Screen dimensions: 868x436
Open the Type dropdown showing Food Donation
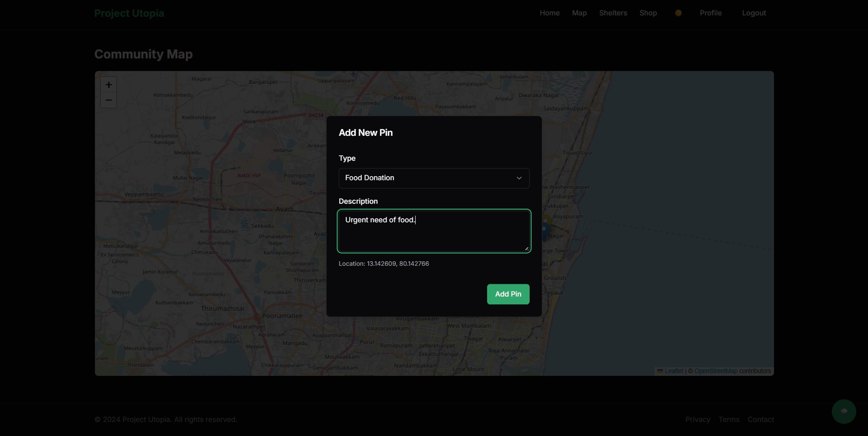click(434, 178)
